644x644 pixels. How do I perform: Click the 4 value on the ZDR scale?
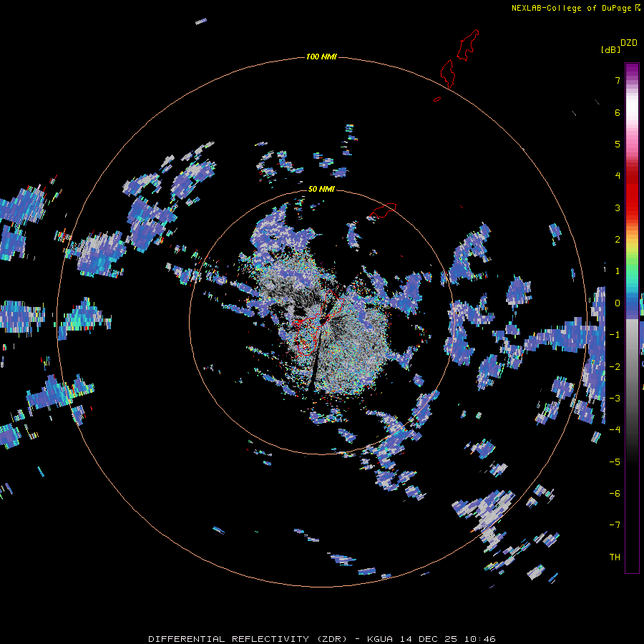click(618, 176)
